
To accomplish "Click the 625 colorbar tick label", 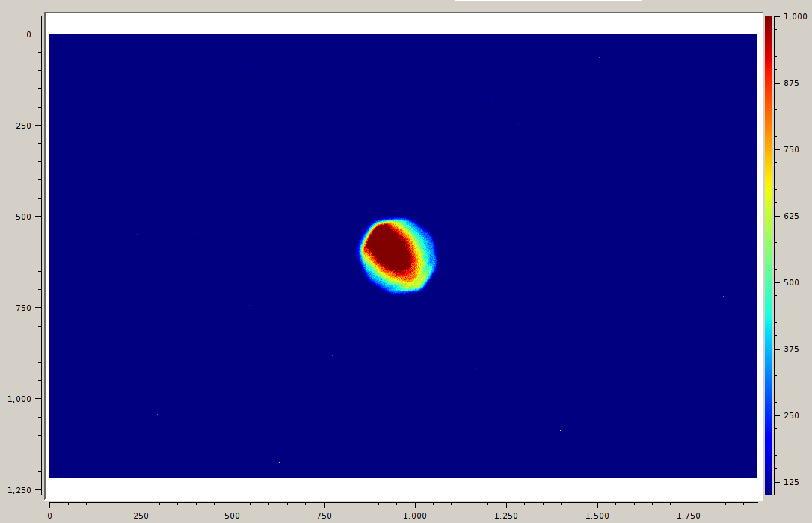I will [791, 216].
